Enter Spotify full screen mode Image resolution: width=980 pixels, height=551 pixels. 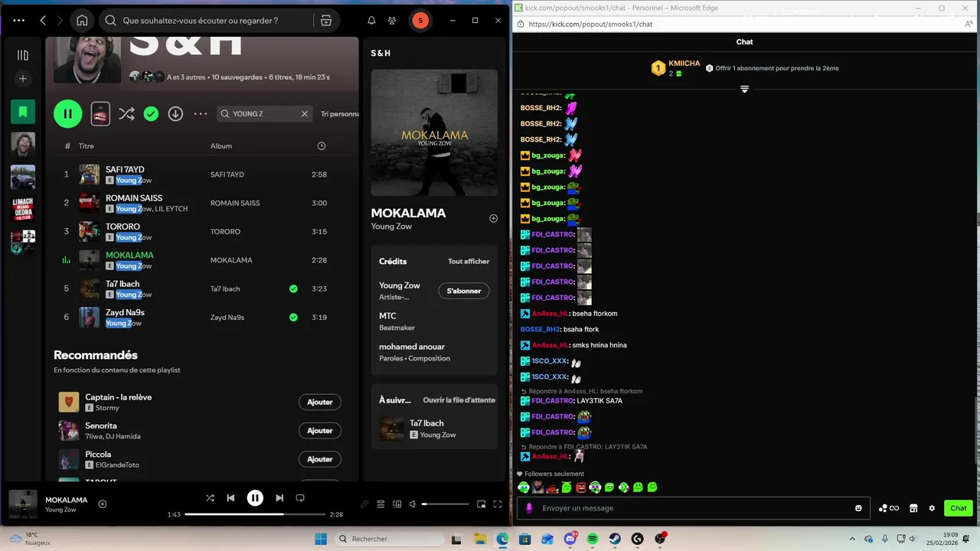[498, 504]
